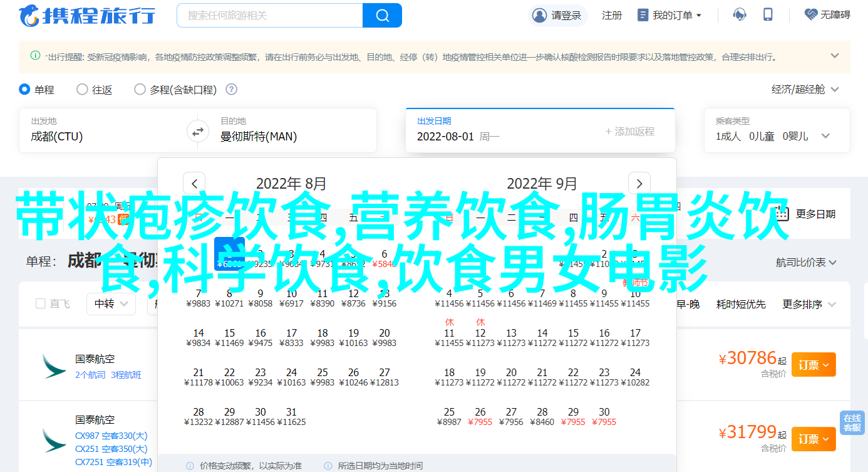Open the 经济/超经舱 cabin class dropdown

coord(805,90)
